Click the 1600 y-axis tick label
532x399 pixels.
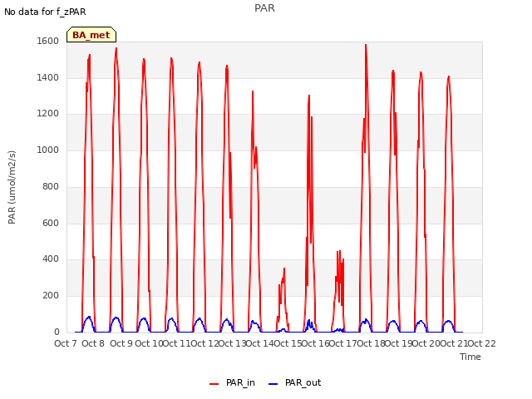click(48, 41)
